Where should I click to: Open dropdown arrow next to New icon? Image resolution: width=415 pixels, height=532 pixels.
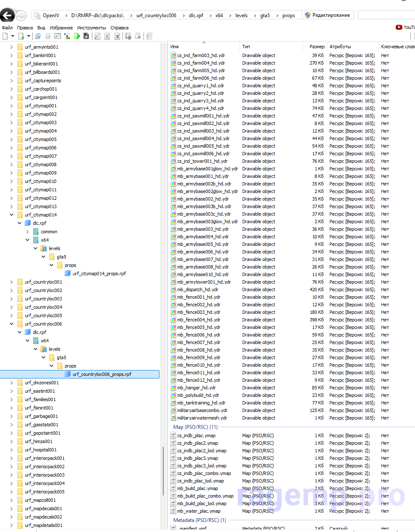13,36
